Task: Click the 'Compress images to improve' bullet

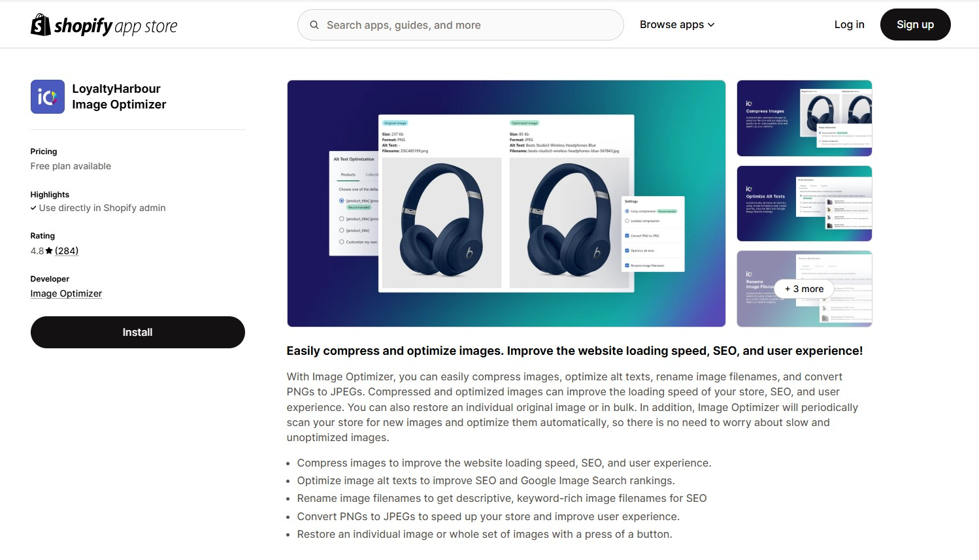Action: (504, 463)
